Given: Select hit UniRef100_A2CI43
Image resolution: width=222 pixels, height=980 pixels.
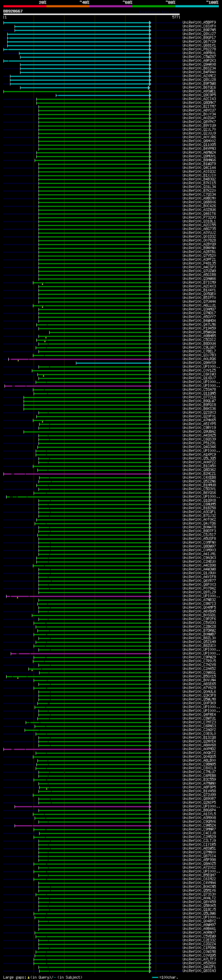Looking at the screenshot, I should 199,99.
